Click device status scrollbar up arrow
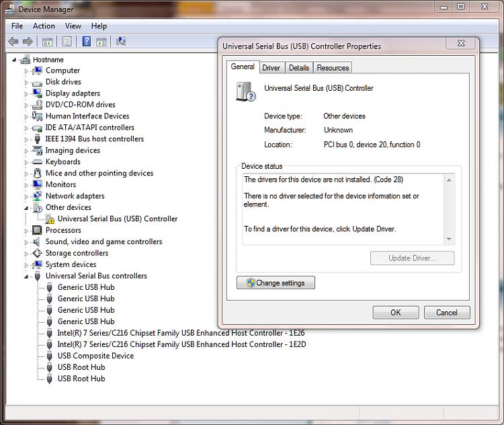This screenshot has height=425, width=504. click(x=449, y=180)
